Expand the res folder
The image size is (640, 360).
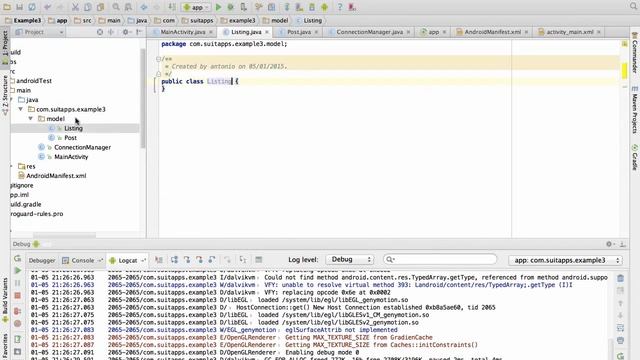pyautogui.click(x=11, y=166)
